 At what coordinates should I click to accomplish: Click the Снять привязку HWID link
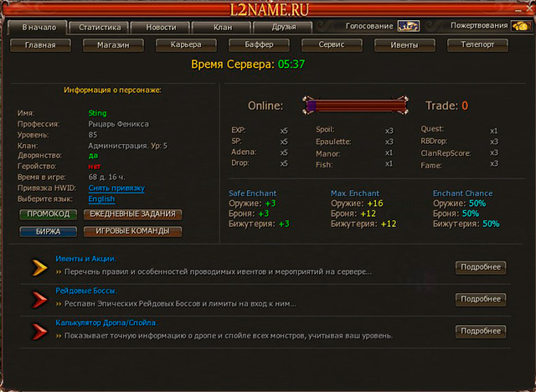pos(116,188)
